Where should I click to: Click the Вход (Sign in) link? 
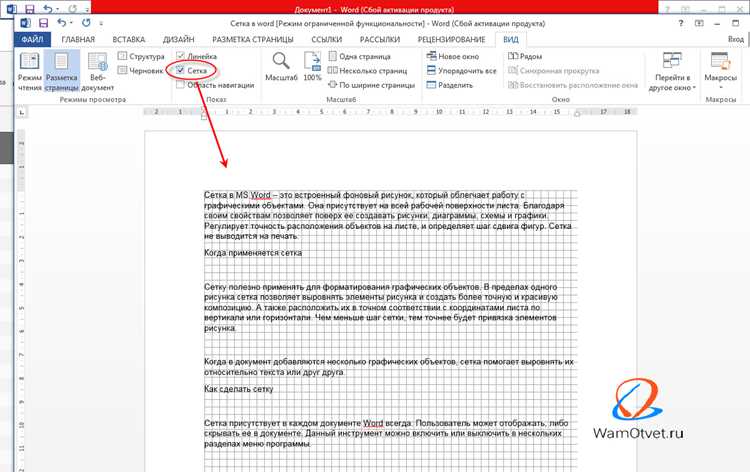[736, 39]
